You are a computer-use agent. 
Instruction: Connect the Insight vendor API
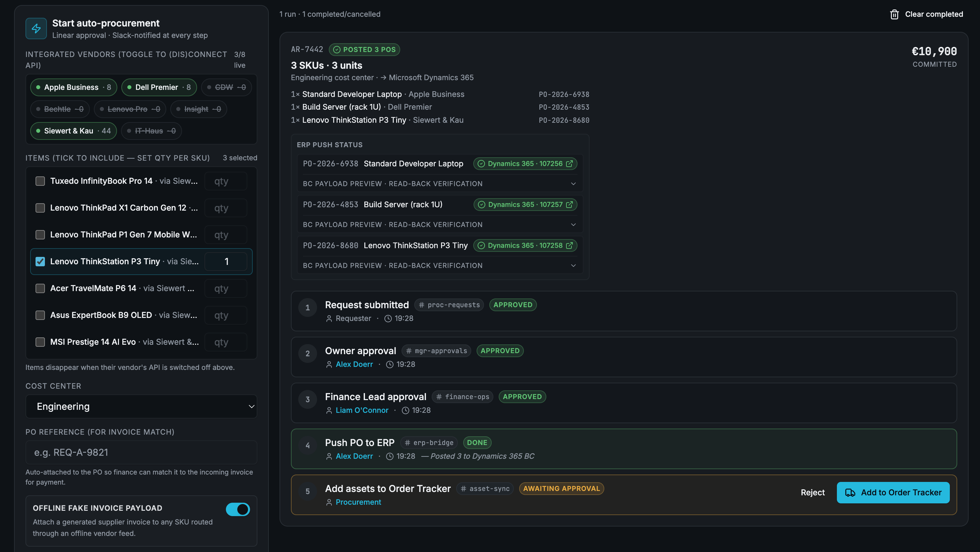pos(199,109)
